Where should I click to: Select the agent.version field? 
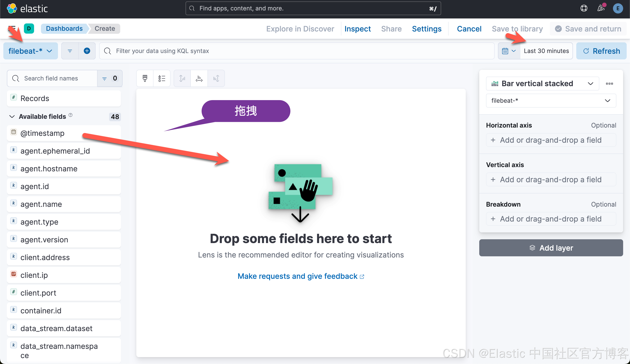pos(64,240)
